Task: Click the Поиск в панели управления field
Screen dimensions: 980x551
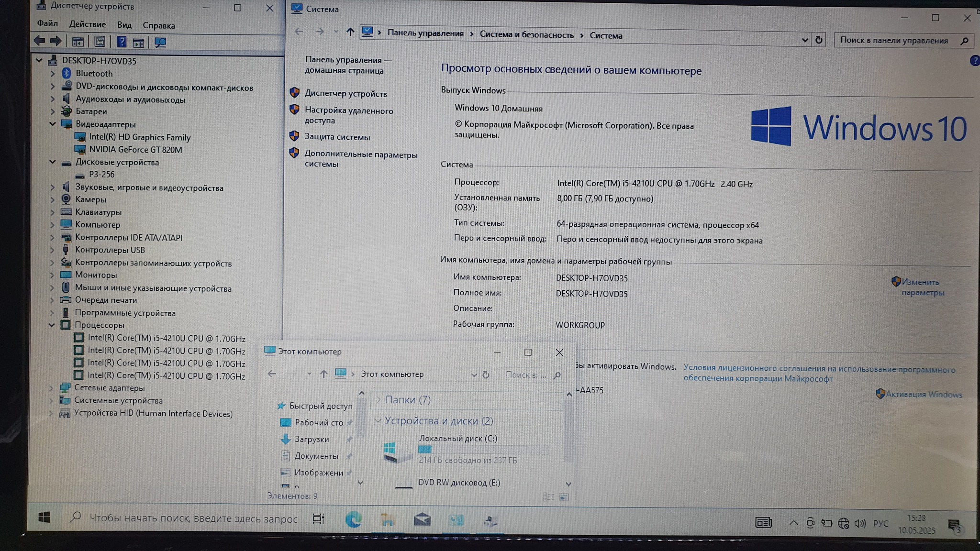Action: [x=894, y=41]
